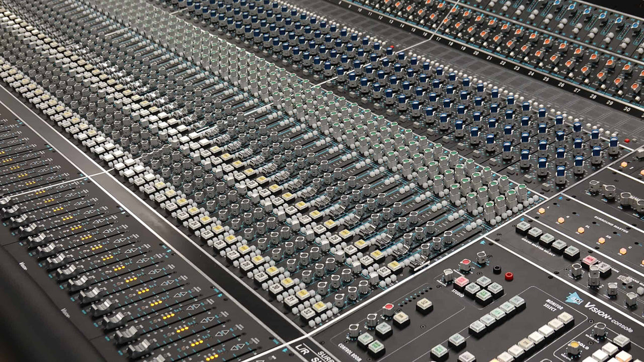
Task: Click channel number 23 on the strip
Action: (x=517, y=68)
